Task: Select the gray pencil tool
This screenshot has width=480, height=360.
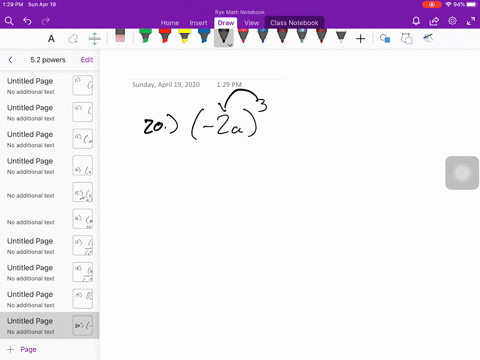Action: point(341,36)
